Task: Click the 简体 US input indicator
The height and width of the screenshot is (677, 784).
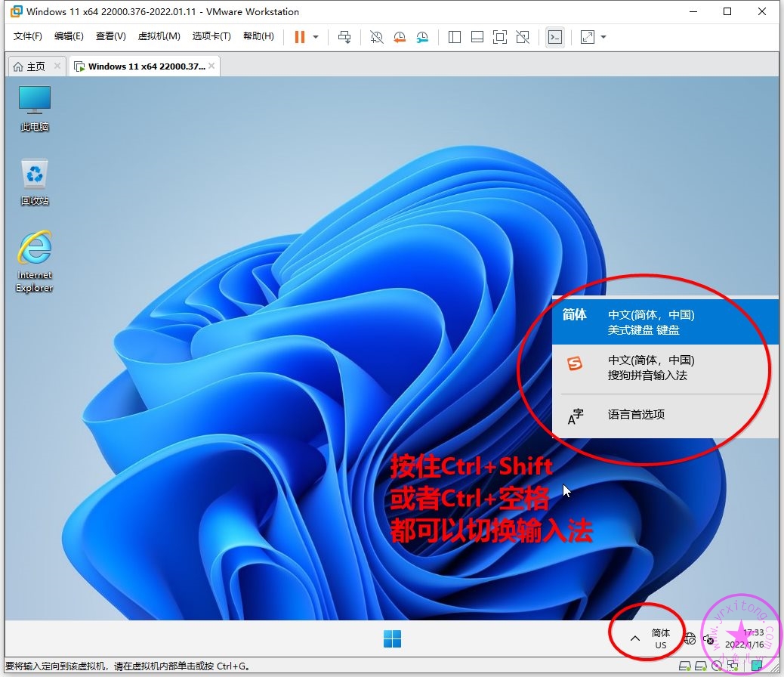Action: (x=660, y=638)
